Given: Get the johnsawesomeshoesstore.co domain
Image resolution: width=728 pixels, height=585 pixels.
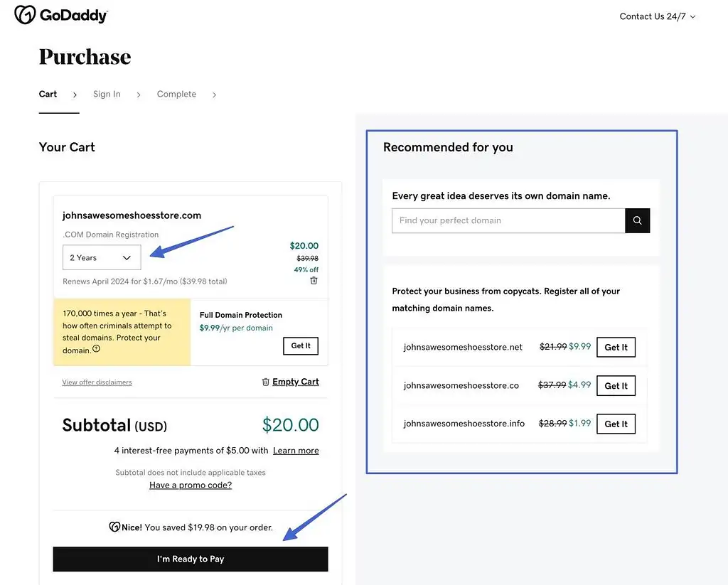Looking at the screenshot, I should (616, 386).
